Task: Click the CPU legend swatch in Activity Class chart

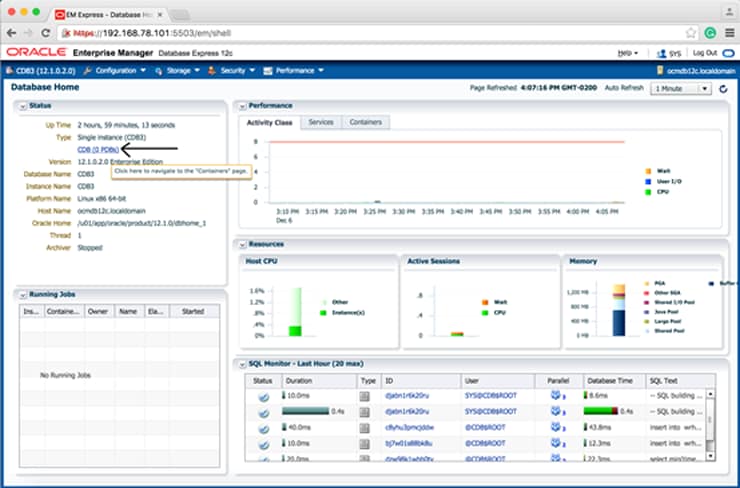Action: pos(648,192)
